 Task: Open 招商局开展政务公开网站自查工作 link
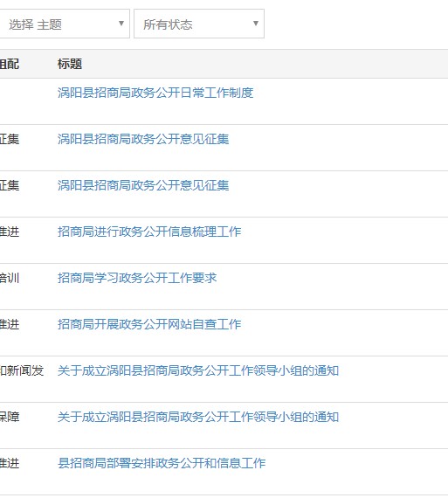[x=149, y=324]
